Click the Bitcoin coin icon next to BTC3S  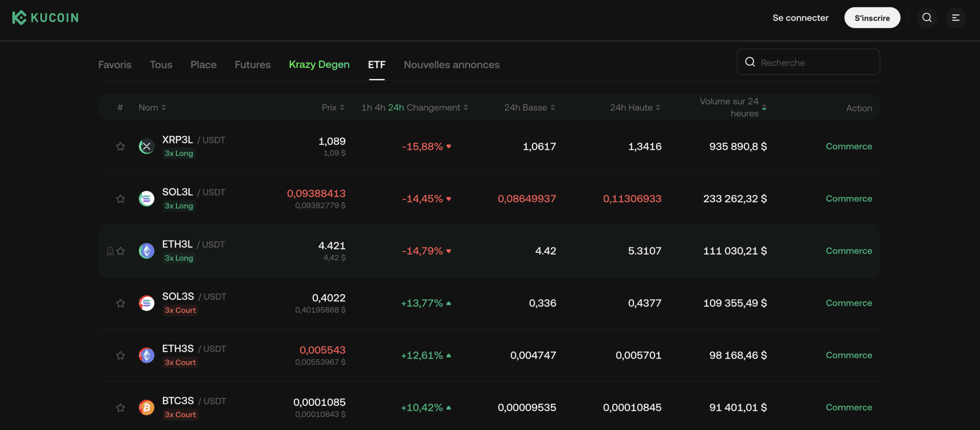(x=146, y=407)
